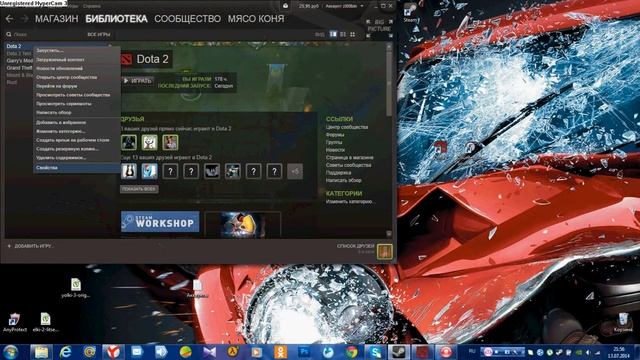Launch Yandex browser from taskbar
Screen dimensions: 640x360
point(113,352)
